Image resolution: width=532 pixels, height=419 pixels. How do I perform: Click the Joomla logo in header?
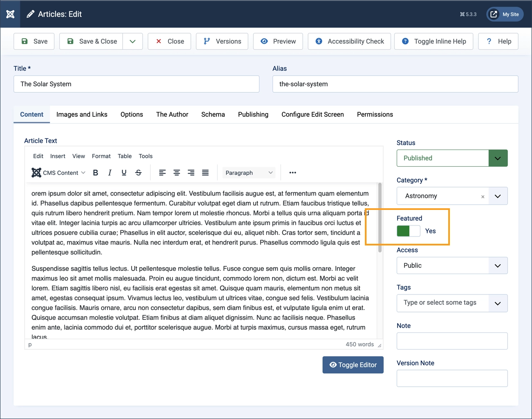point(11,14)
